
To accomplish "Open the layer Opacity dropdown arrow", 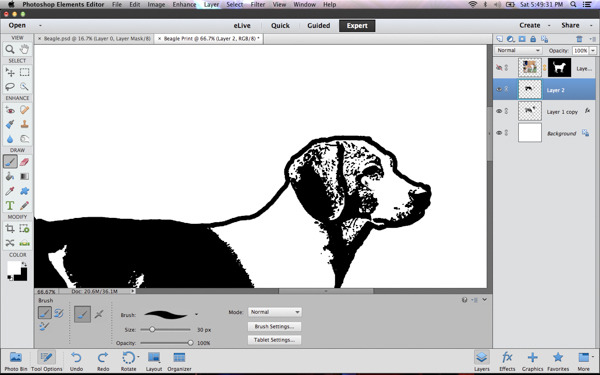I will click(593, 51).
